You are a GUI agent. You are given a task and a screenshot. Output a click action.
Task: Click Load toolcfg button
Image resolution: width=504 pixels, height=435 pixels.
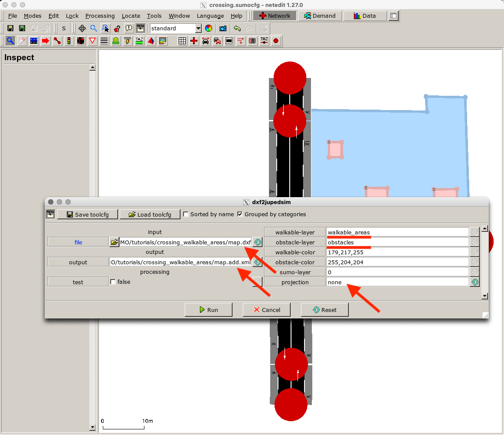pyautogui.click(x=150, y=214)
